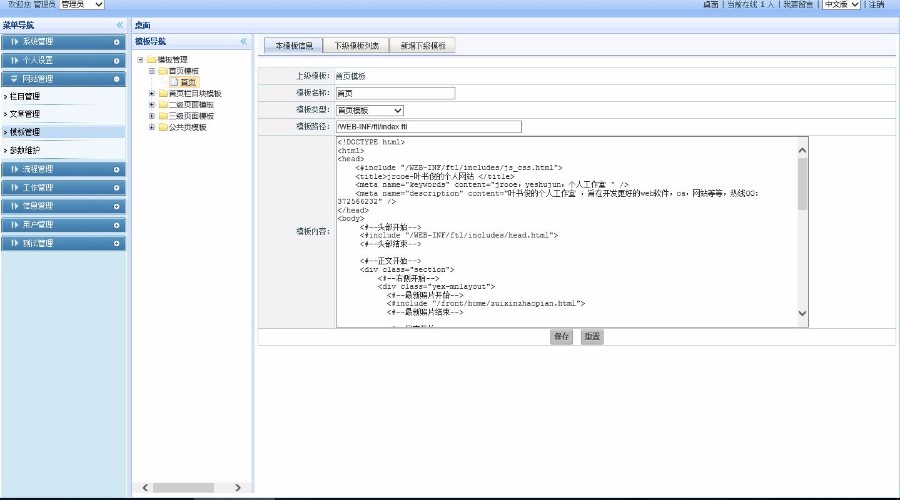Switch to the 下级模板列表 tab
Viewport: 900px width, 500px height.
pyautogui.click(x=356, y=45)
